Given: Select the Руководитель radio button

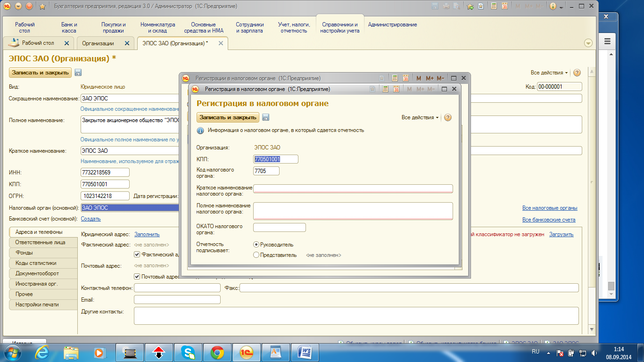Looking at the screenshot, I should [256, 245].
